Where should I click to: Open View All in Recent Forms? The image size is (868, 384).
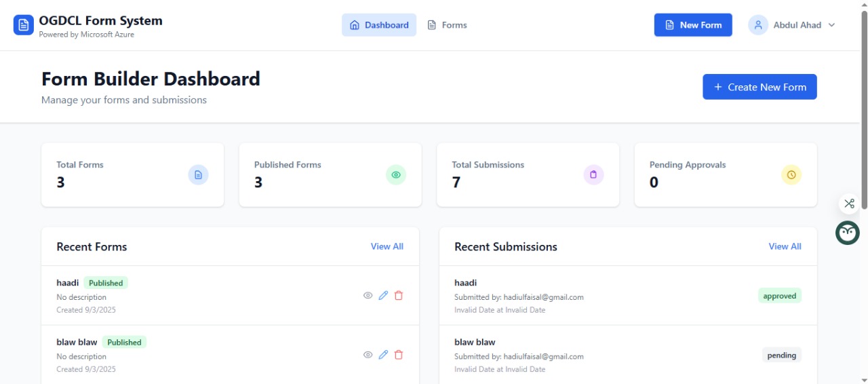click(387, 246)
